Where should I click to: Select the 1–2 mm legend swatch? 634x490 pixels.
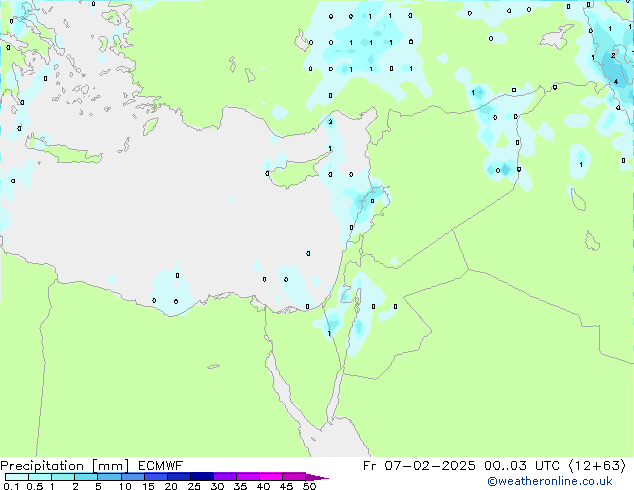pos(63,477)
